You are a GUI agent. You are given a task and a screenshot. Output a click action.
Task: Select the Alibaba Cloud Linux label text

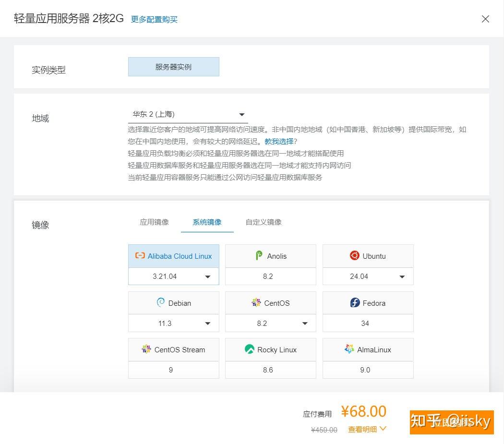[x=180, y=256]
